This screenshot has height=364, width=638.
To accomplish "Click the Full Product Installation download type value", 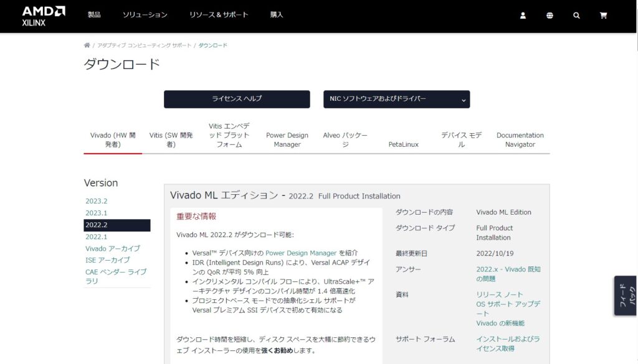I will (494, 233).
